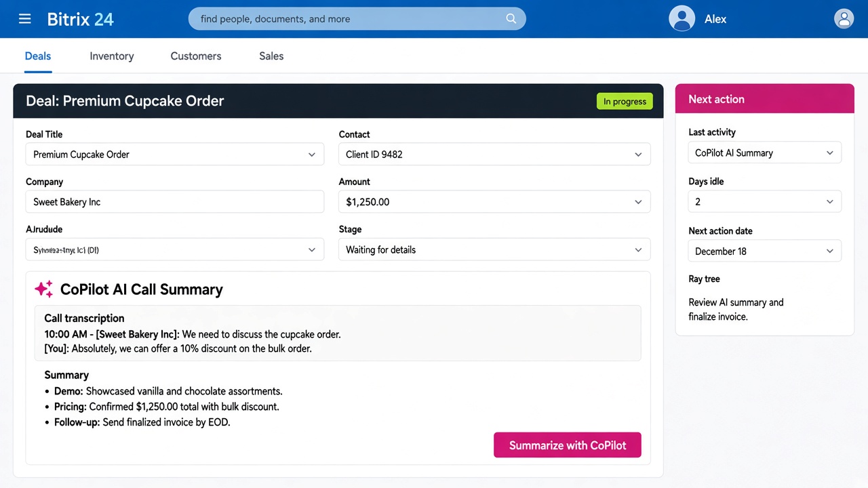Viewport: 868px width, 488px height.
Task: Click the account icon at far right
Action: coord(844,19)
